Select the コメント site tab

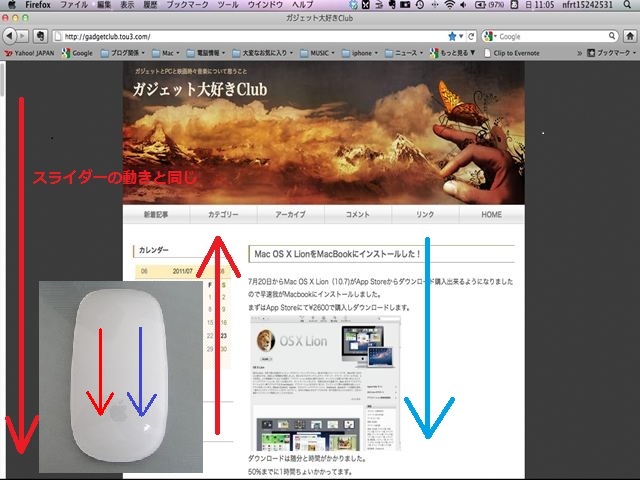pos(358,214)
